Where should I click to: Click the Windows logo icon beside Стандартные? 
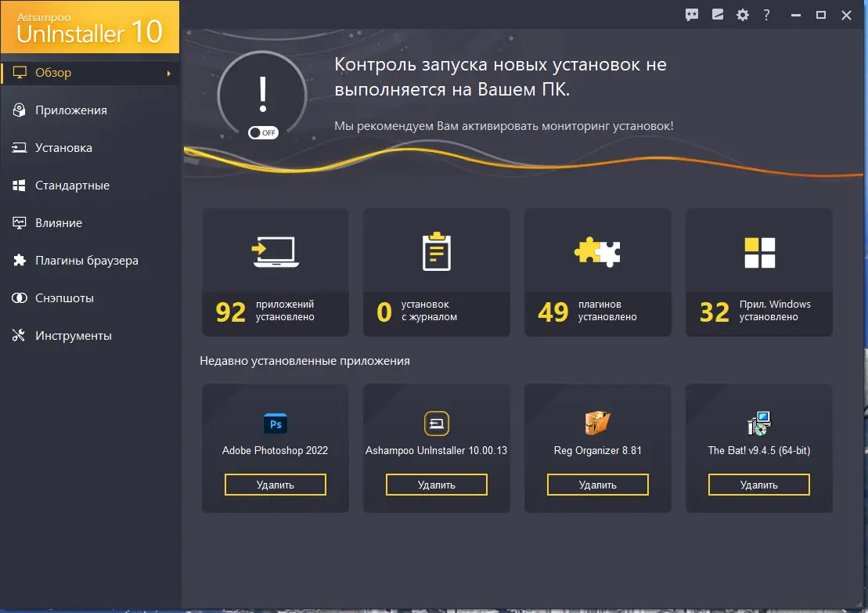coord(20,186)
